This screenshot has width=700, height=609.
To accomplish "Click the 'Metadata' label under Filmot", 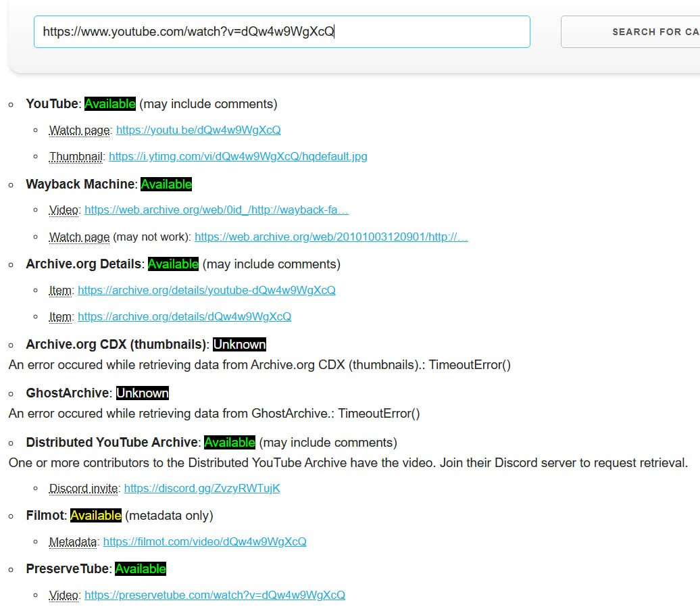I will click(73, 542).
